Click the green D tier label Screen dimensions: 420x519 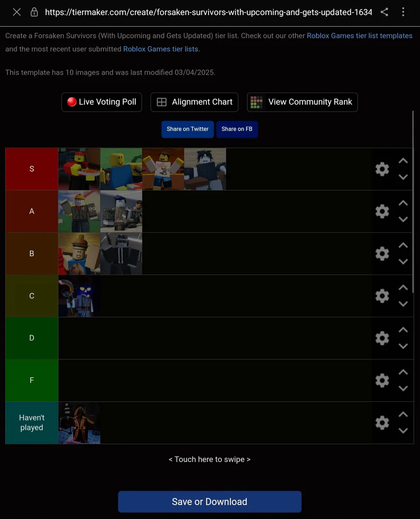[32, 338]
